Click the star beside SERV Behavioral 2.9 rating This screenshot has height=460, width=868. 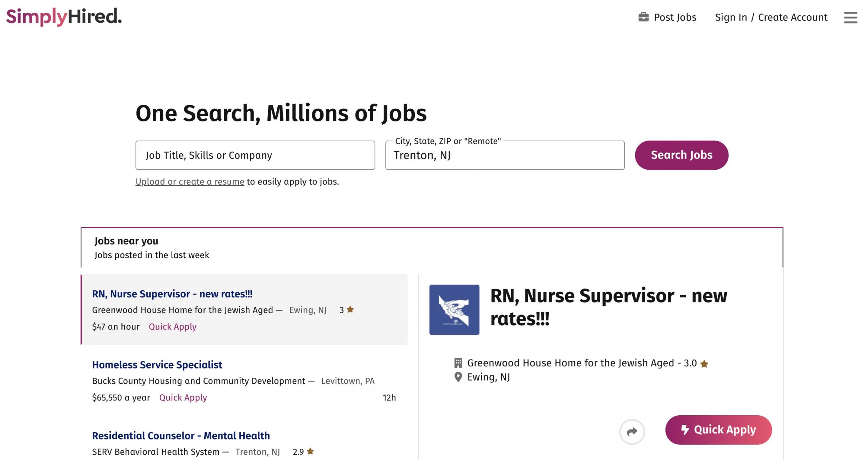(310, 451)
